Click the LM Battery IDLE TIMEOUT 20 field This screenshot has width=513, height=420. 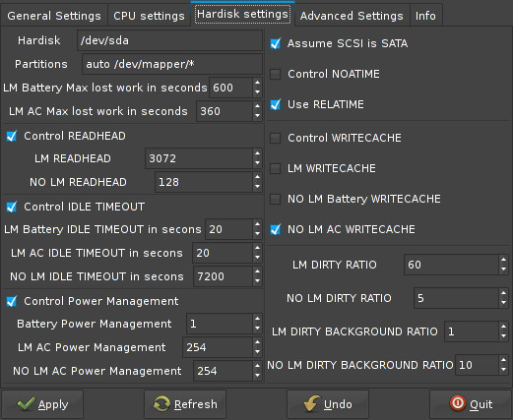[x=228, y=229]
